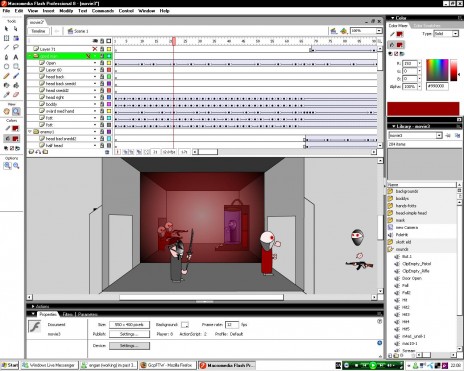Select the Paint Bucket tool
The image size is (464, 371).
coord(16,85)
